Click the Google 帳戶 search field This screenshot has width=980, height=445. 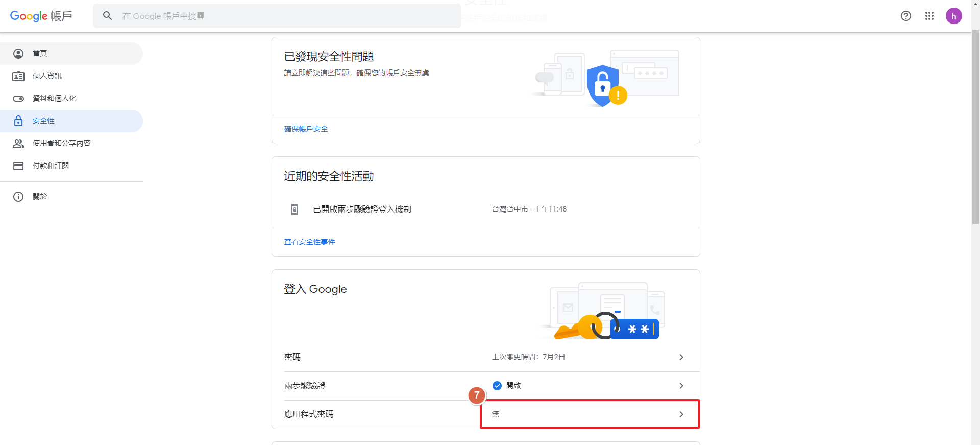(x=286, y=16)
